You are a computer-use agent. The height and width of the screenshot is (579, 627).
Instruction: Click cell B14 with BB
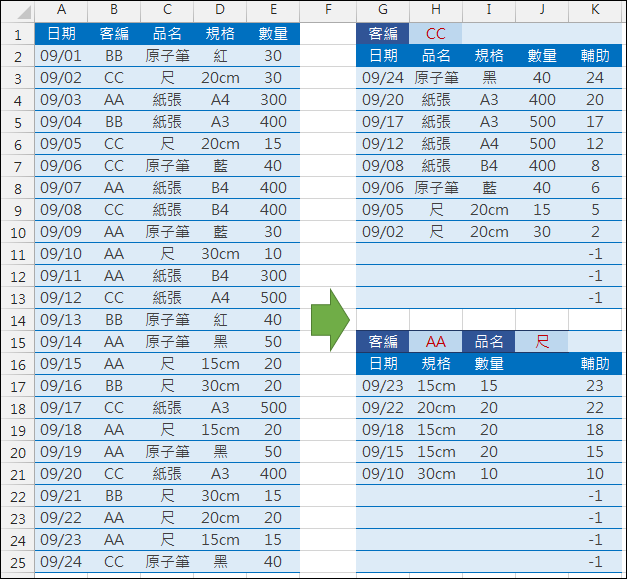(114, 319)
